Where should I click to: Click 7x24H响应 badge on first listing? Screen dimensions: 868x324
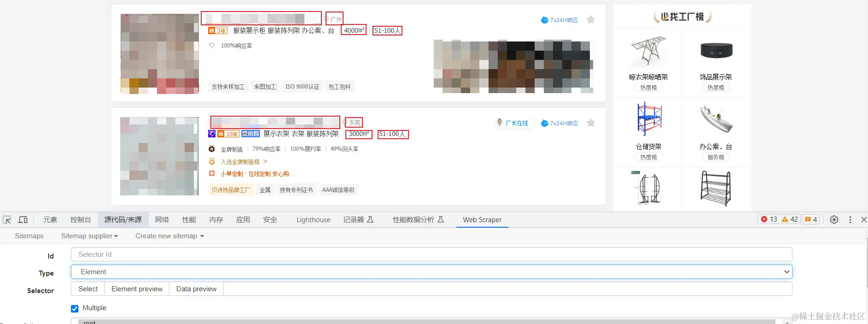pos(559,20)
